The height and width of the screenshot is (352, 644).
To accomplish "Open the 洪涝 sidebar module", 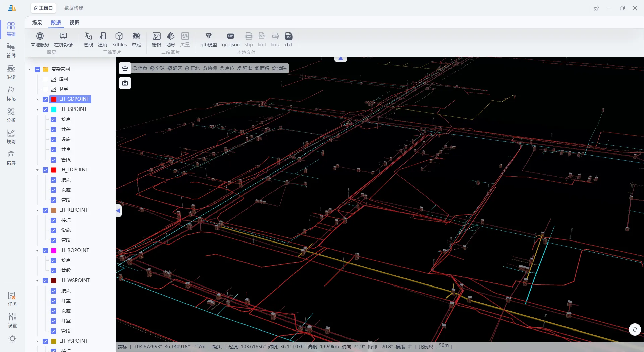I will [x=11, y=72].
